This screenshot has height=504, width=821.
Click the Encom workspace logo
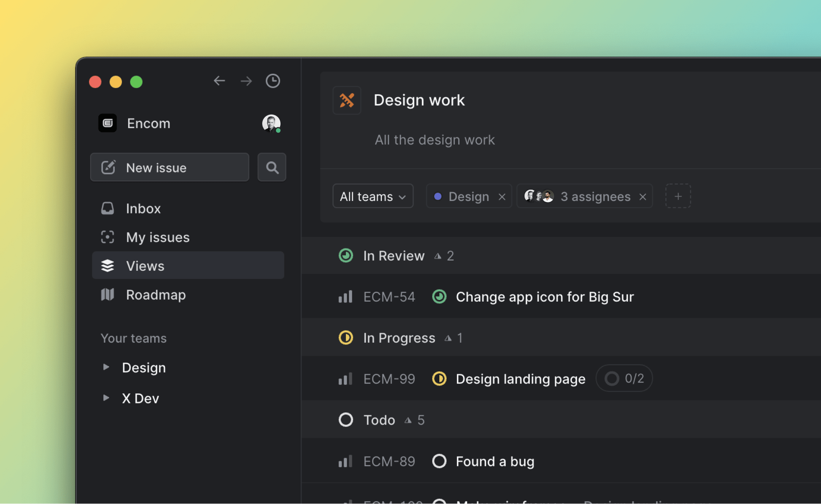pyautogui.click(x=108, y=123)
